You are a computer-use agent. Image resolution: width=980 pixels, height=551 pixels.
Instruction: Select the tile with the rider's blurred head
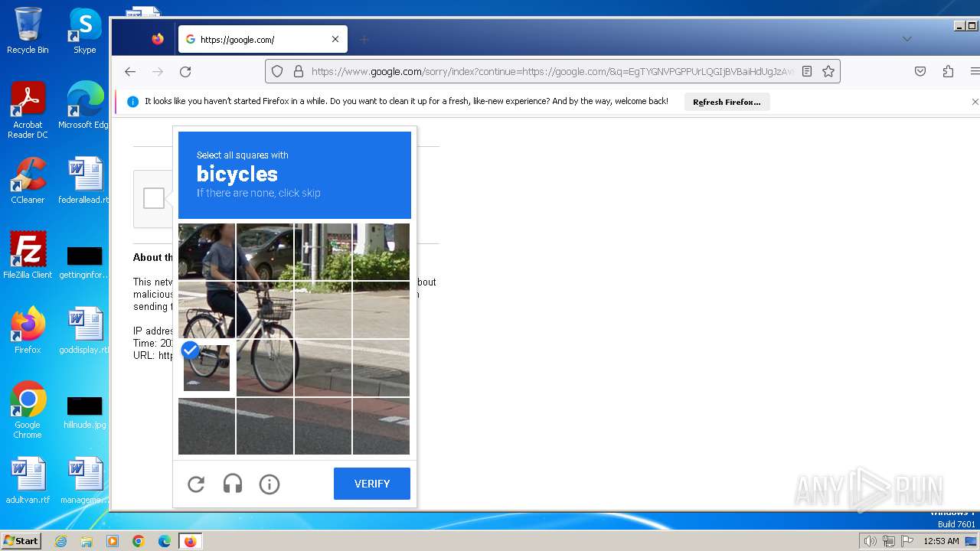(x=207, y=252)
